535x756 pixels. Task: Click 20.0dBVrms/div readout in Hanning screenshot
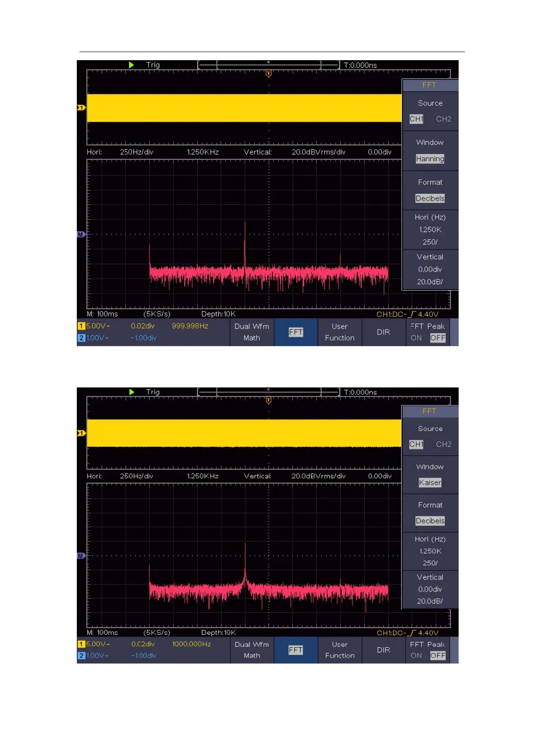pos(318,152)
